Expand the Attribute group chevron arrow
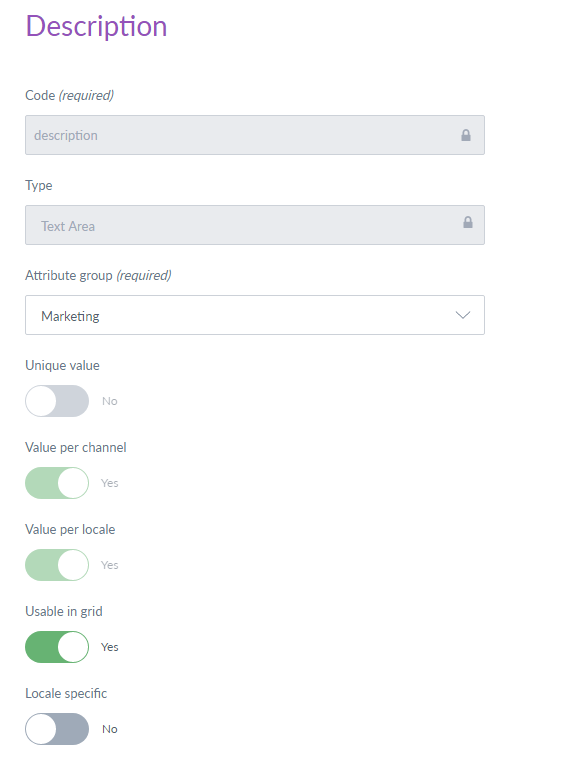Viewport: 565px width, 773px height. coord(462,315)
